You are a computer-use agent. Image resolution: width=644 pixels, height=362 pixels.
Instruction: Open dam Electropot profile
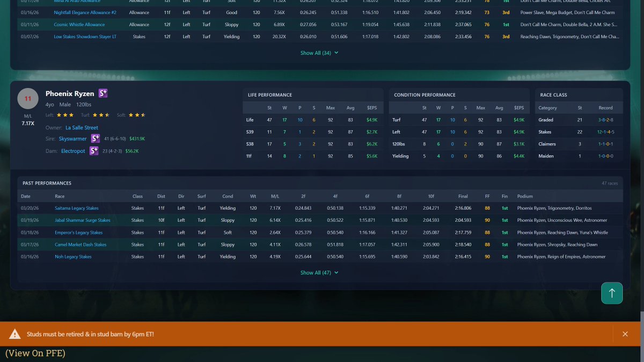[x=73, y=151]
